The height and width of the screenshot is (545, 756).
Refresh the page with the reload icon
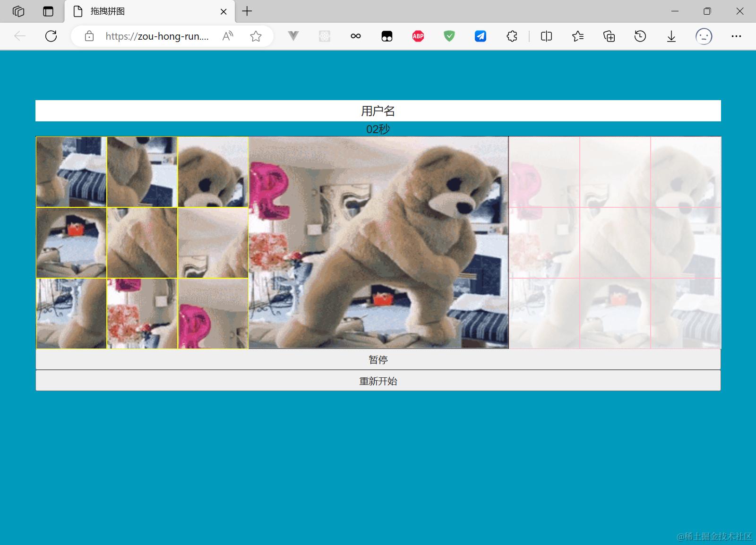tap(51, 36)
